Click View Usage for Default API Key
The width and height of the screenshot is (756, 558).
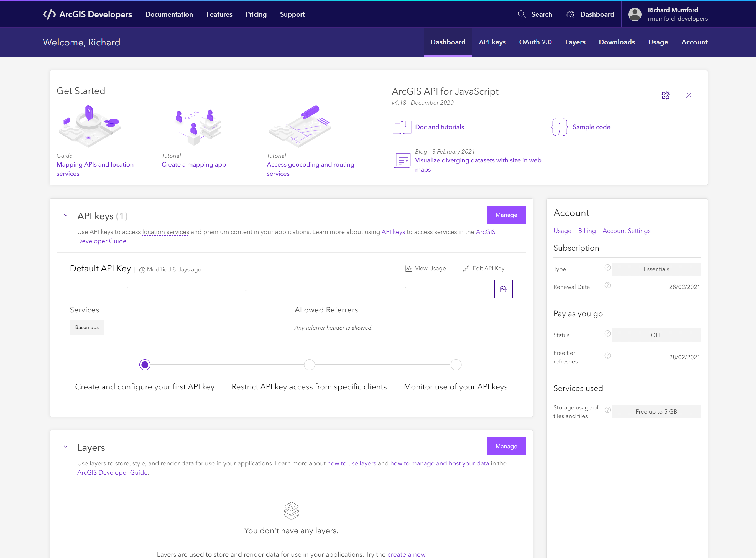point(430,269)
